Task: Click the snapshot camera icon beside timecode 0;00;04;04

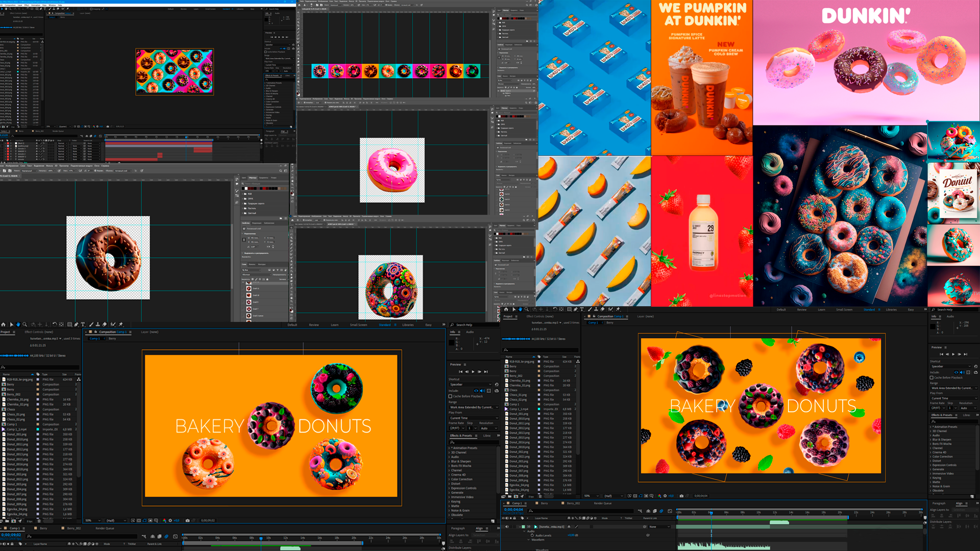Action: click(681, 496)
